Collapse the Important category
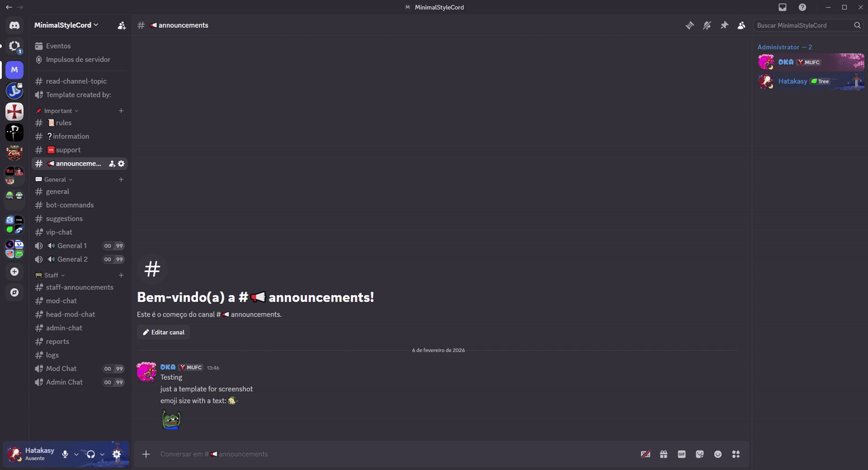Image resolution: width=868 pixels, height=470 pixels. pyautogui.click(x=57, y=111)
